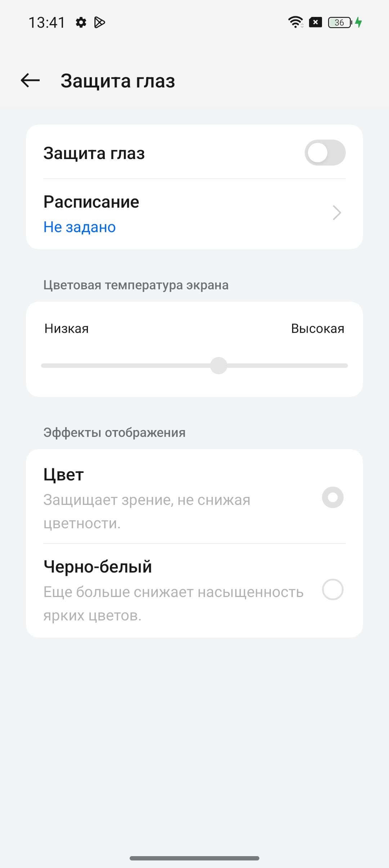Image resolution: width=389 pixels, height=868 pixels.
Task: Enable the Защита глаз toggle switch
Action: pos(325,153)
